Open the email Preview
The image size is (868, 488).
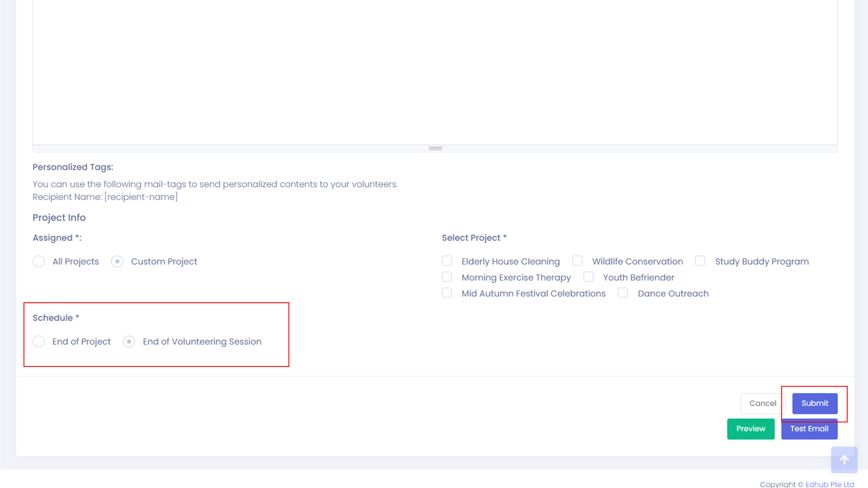tap(750, 429)
